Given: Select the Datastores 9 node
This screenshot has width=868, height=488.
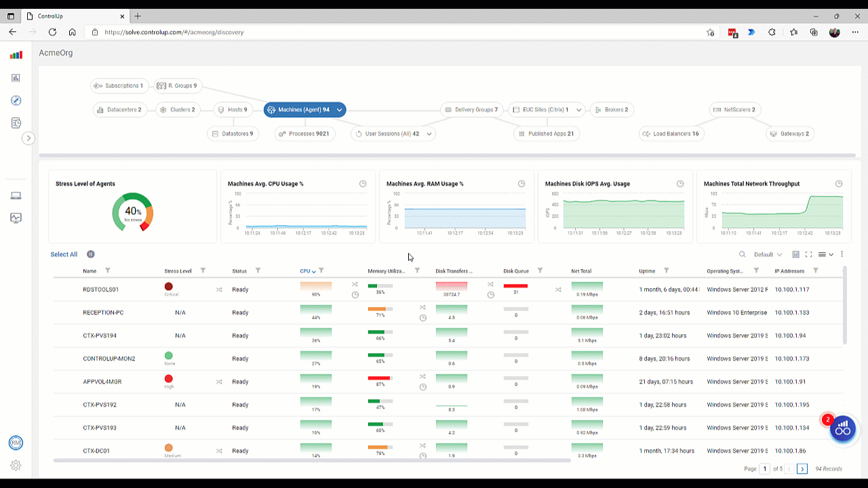Looking at the screenshot, I should pos(233,134).
